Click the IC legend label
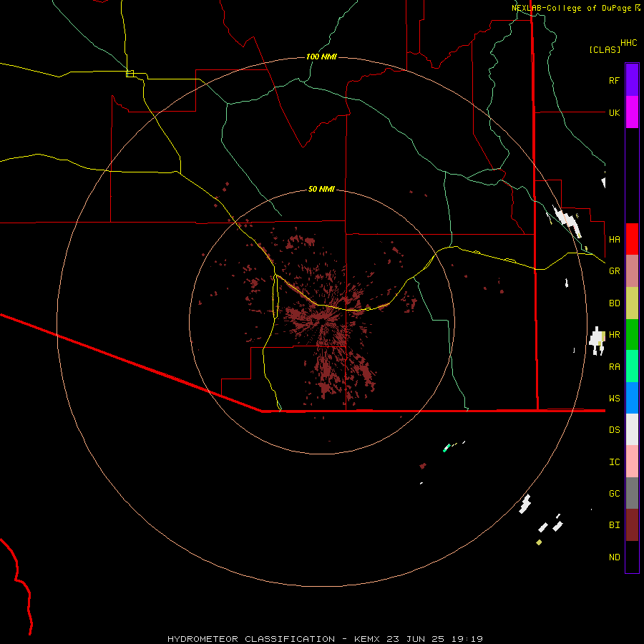Viewport: 644px width, 644px height. click(614, 462)
